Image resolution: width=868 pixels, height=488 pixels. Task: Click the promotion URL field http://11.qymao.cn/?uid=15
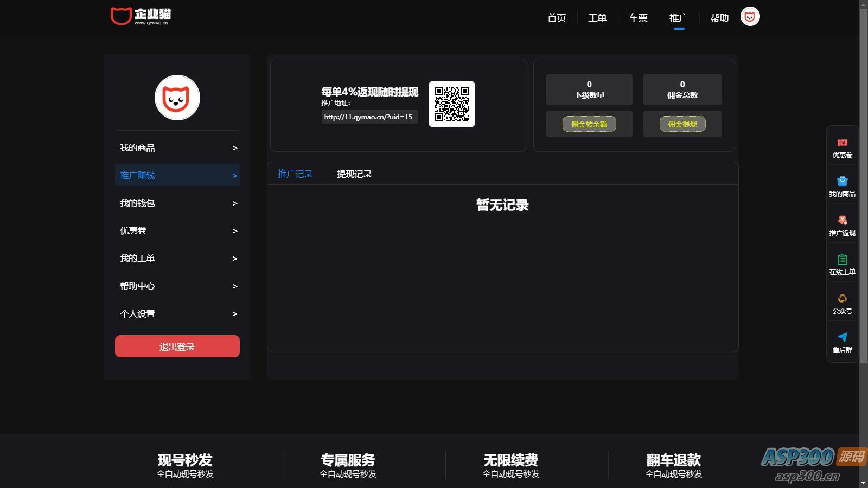pos(369,117)
